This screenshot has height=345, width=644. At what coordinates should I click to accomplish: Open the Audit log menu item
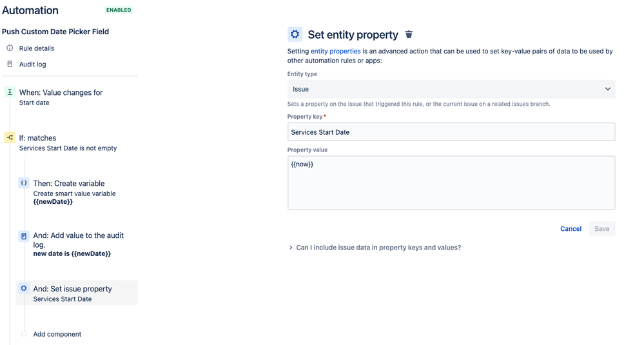[32, 64]
